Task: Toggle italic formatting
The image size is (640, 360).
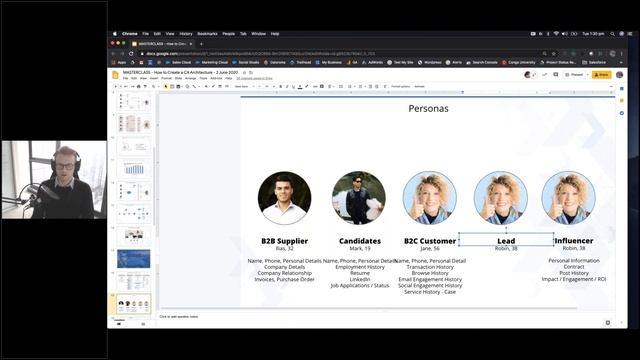Action: point(287,87)
